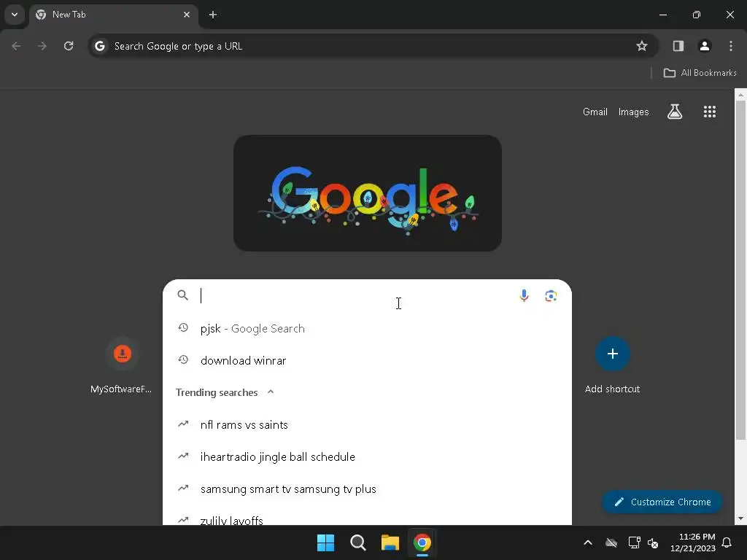
Task: Go back with the back arrow
Action: [x=16, y=46]
